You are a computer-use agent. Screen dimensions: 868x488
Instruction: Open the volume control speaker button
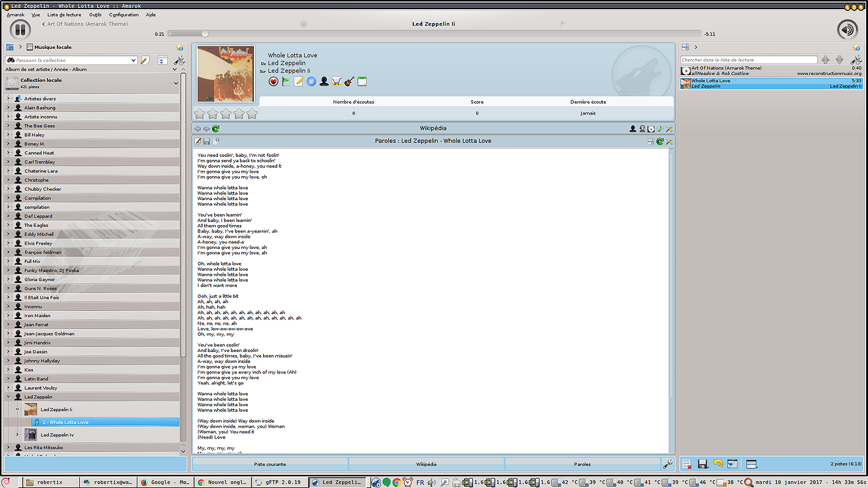click(847, 29)
